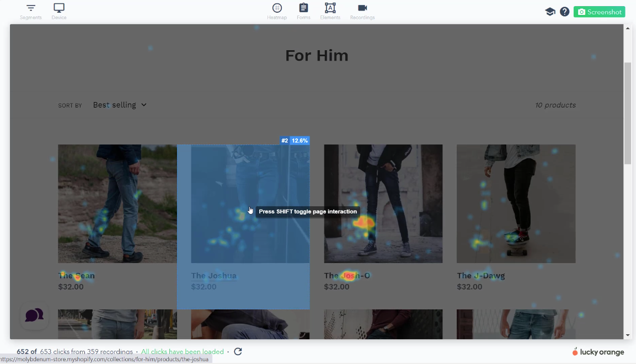Viewport: 636px width, 364px height.
Task: Follow The Sean product title link
Action: 76,276
